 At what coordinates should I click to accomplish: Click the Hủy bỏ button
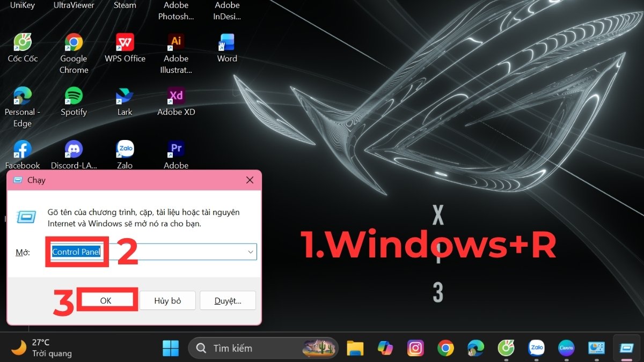point(167,300)
